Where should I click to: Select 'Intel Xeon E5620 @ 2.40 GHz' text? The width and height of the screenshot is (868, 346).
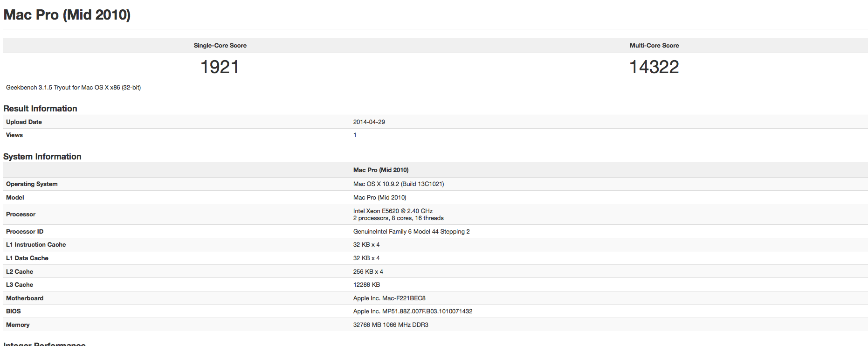click(393, 211)
